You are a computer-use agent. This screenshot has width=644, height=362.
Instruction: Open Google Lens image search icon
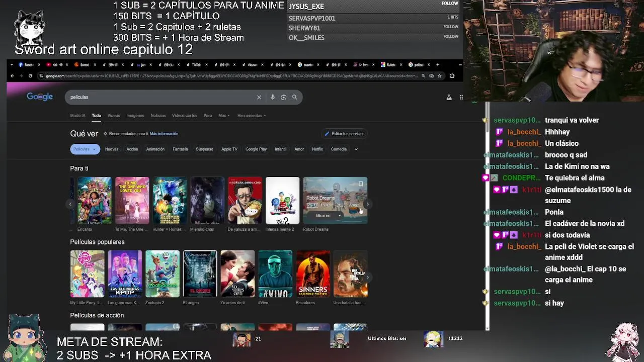tap(284, 97)
